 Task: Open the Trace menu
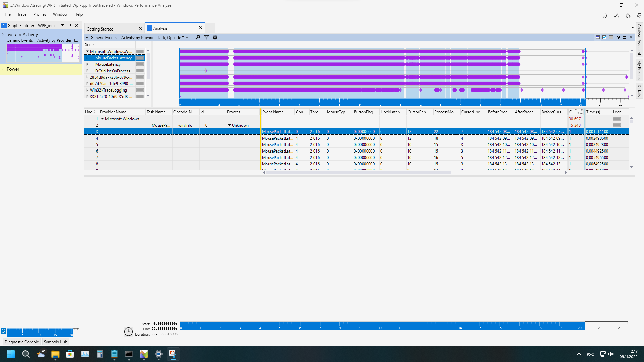coord(22,14)
